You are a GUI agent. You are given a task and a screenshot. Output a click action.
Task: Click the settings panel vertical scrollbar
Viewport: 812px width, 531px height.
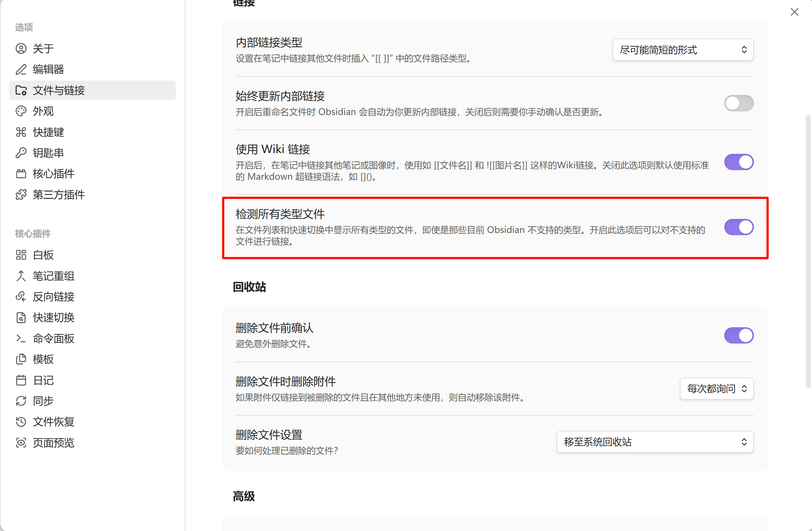[x=808, y=251]
